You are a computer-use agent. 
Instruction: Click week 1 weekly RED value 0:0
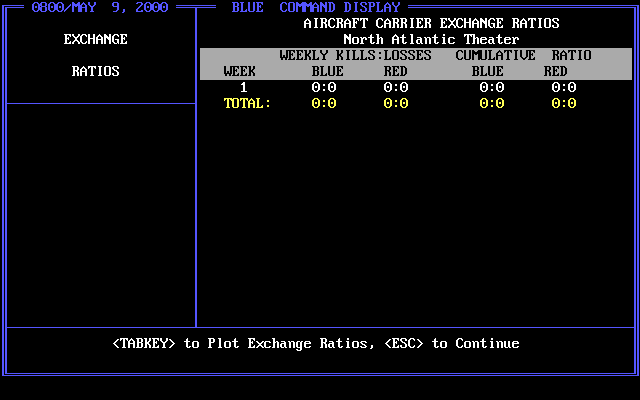tap(396, 87)
